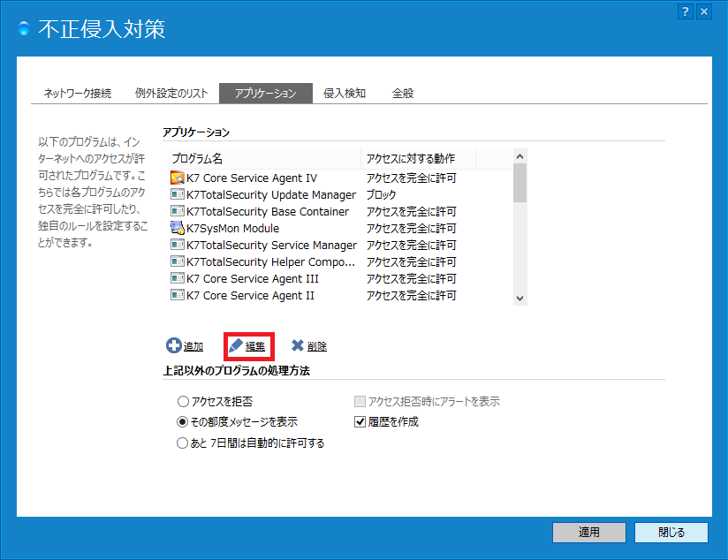Click the 追加 link
The width and height of the screenshot is (728, 560).
(x=193, y=346)
